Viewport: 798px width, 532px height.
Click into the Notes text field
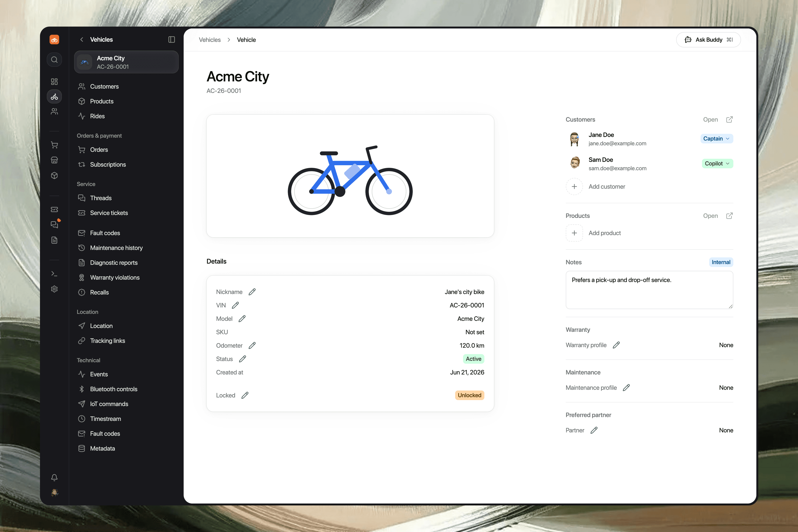point(649,290)
